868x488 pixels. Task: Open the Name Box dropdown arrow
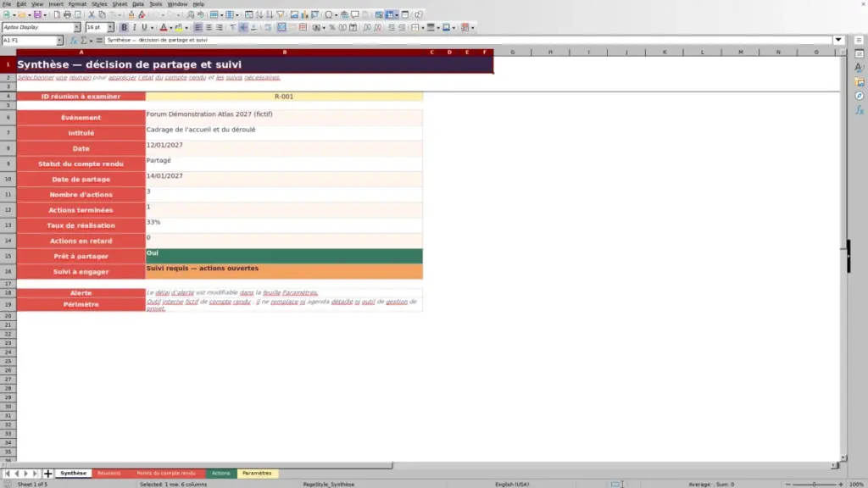pos(59,41)
